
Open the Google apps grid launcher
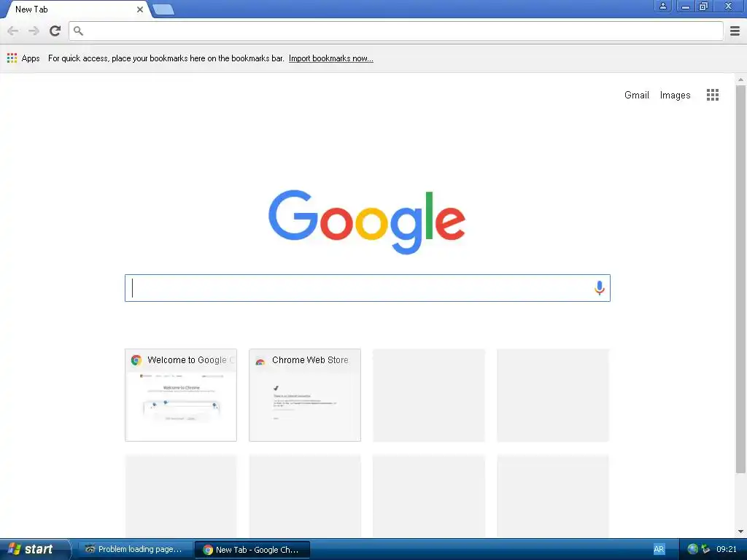pos(713,95)
